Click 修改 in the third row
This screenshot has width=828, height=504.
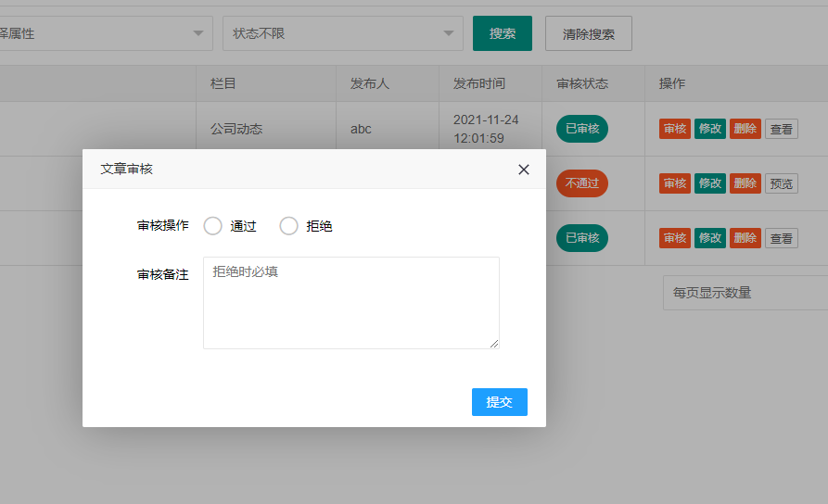pos(710,238)
